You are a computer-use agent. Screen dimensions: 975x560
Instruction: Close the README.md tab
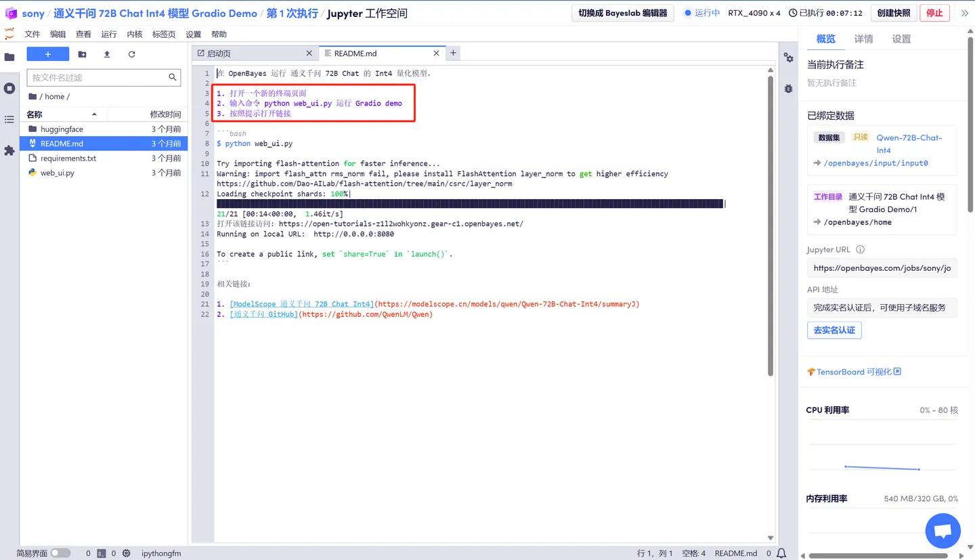pyautogui.click(x=436, y=53)
